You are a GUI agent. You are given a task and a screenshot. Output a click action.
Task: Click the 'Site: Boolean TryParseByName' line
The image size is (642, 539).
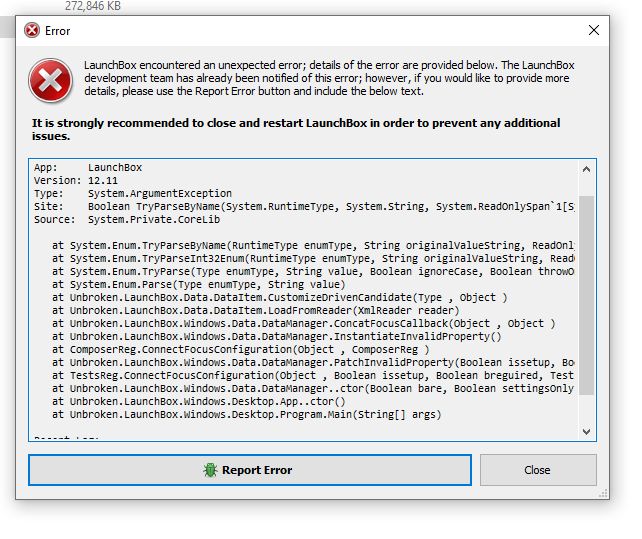304,206
